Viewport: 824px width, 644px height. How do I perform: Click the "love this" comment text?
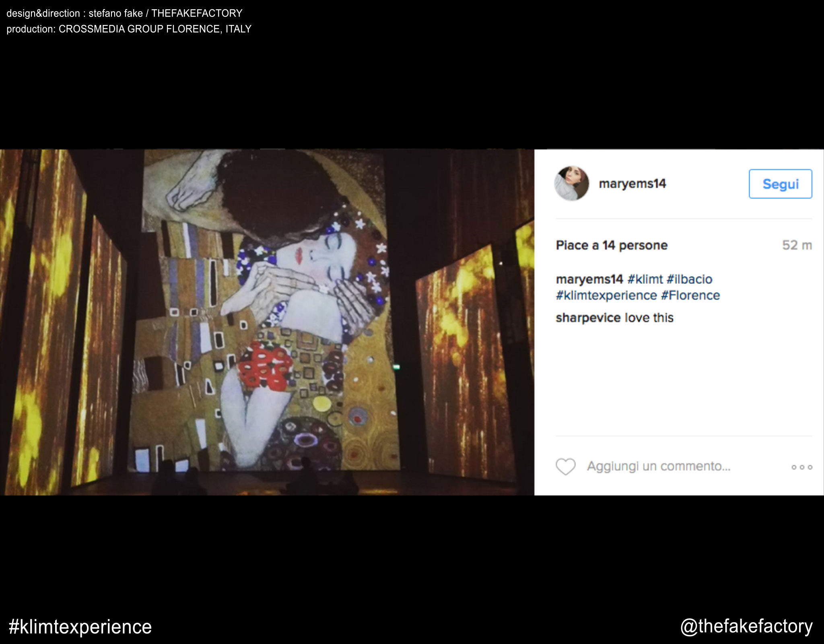tap(649, 318)
